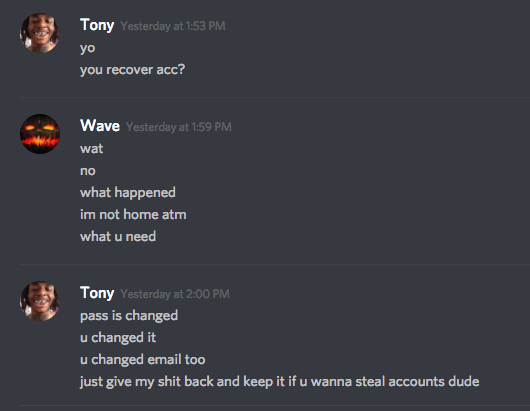This screenshot has width=530, height=411.
Task: Click Wave's reply 'no'
Action: point(88,171)
